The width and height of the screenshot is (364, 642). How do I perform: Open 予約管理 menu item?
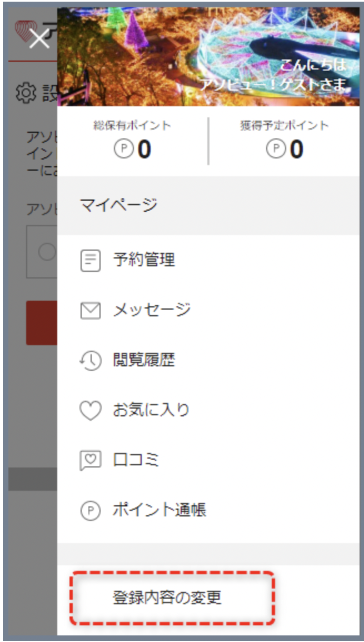click(208, 260)
